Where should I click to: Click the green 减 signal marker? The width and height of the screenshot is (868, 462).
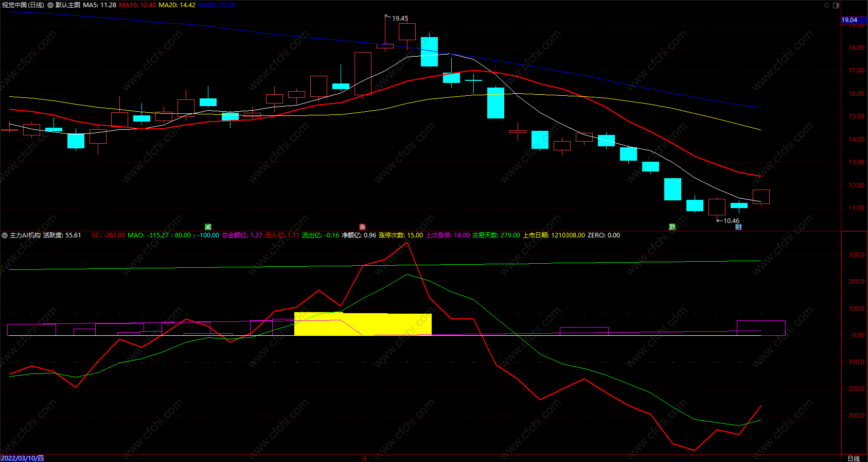point(208,227)
